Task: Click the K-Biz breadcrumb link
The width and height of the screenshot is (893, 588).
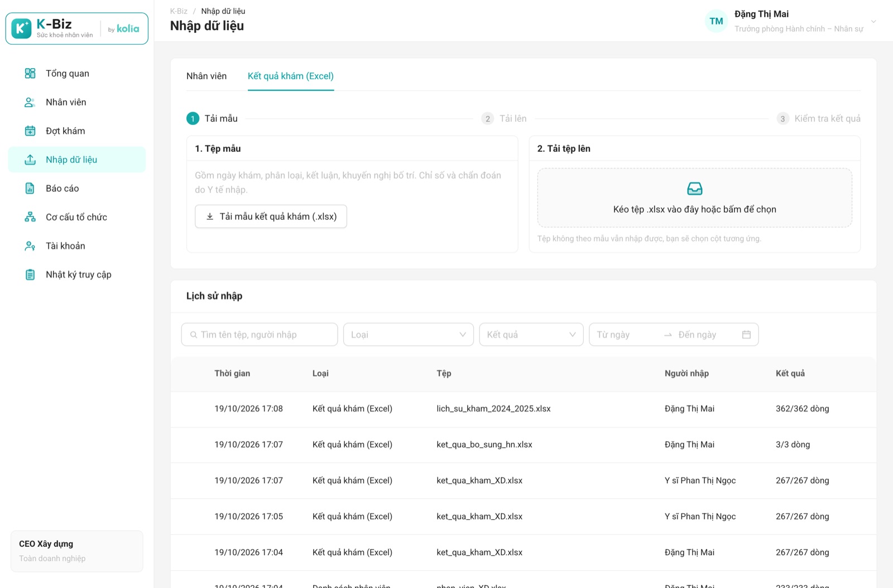Action: [179, 11]
